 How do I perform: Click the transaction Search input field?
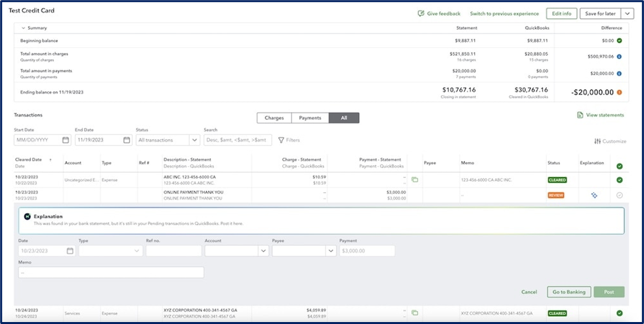(x=237, y=140)
